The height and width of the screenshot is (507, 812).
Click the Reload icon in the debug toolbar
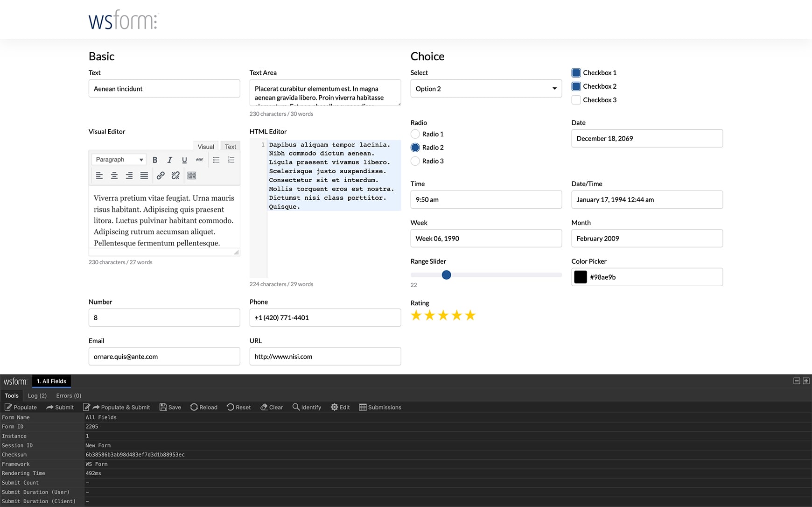click(x=203, y=407)
